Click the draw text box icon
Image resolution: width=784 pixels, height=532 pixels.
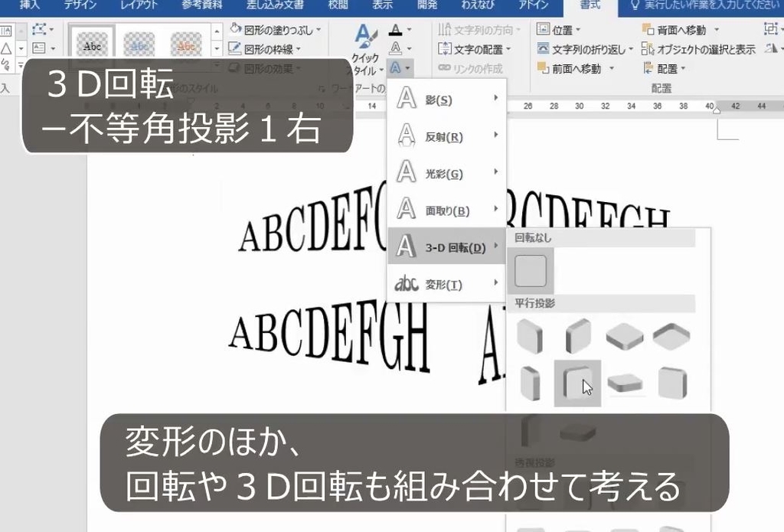[x=38, y=48]
